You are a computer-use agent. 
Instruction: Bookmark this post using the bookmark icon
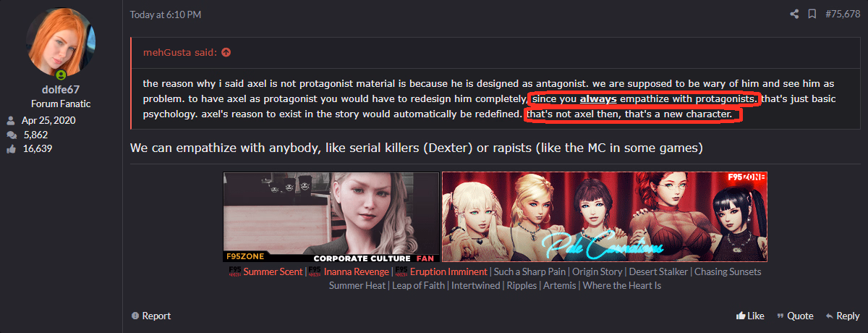(x=812, y=14)
